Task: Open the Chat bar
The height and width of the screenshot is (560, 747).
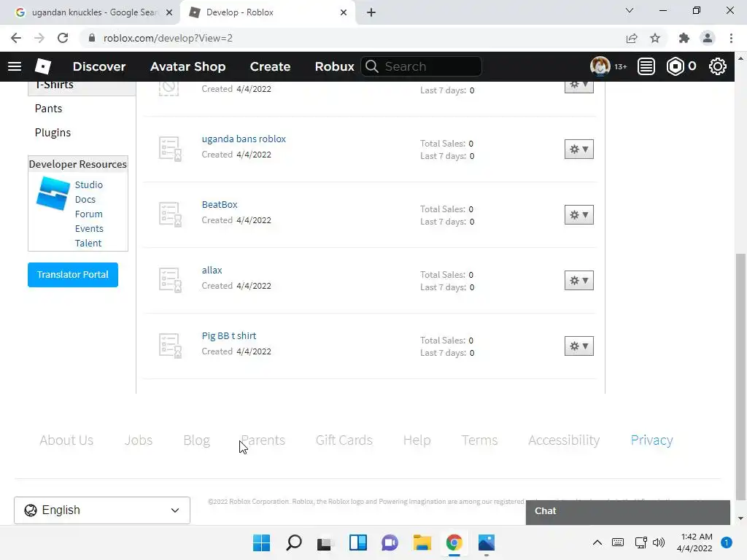Action: [x=628, y=511]
